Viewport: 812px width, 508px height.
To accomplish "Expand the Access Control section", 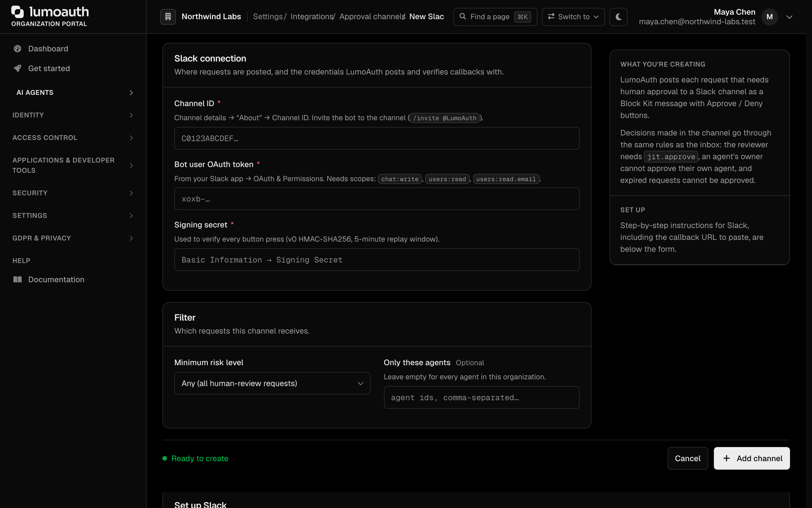I will pyautogui.click(x=73, y=138).
